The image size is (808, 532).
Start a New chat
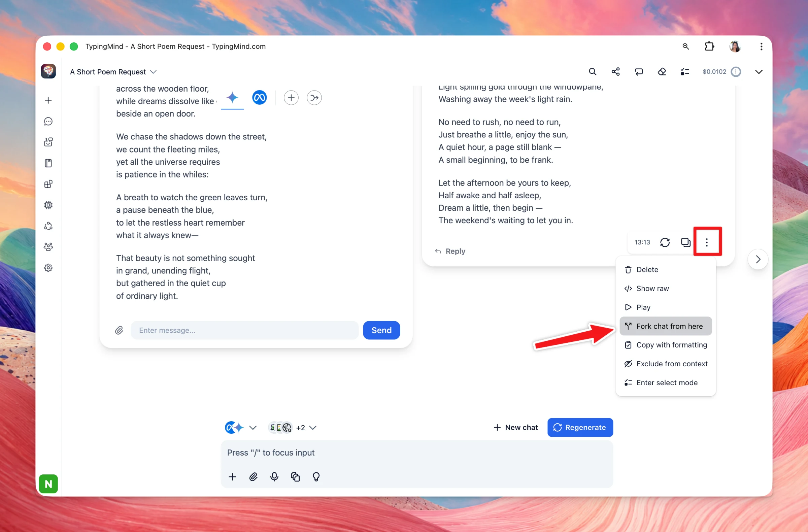pos(515,427)
